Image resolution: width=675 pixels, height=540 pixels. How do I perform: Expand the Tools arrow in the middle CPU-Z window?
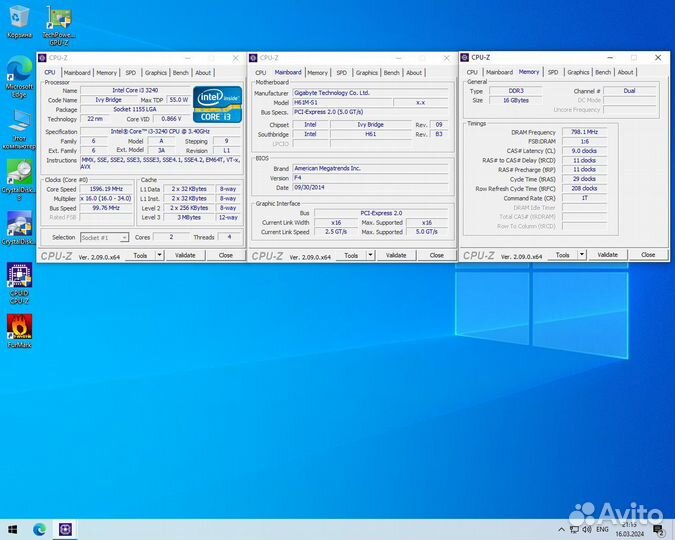point(370,255)
